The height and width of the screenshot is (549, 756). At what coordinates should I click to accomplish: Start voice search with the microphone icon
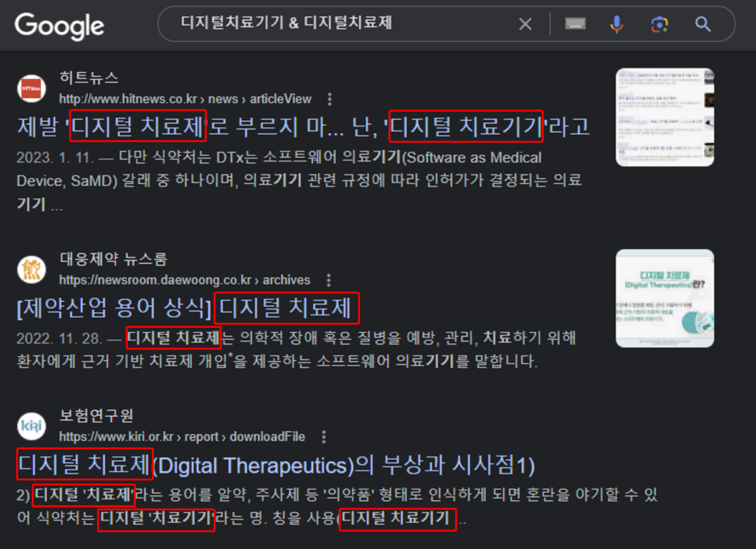[617, 24]
